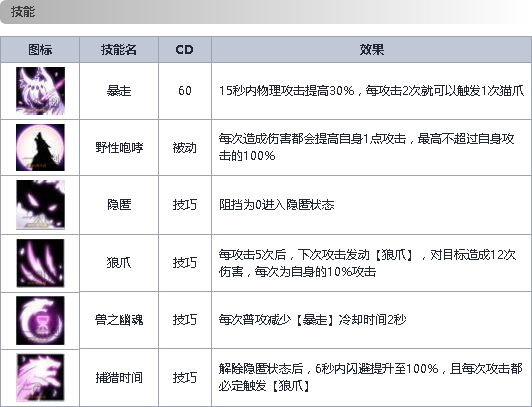The width and height of the screenshot is (532, 407).
Task: Click the 捕猎时间 wolf head icon
Action: (x=40, y=377)
